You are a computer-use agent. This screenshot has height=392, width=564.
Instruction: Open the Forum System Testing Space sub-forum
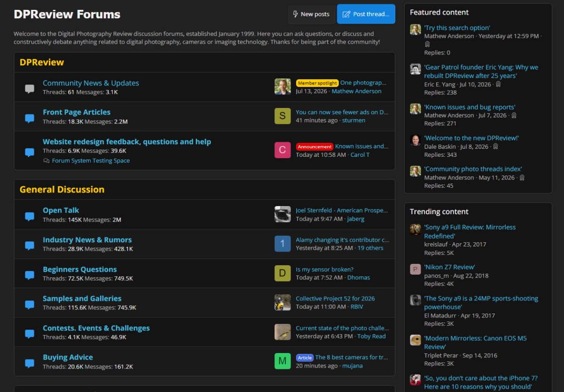tap(91, 161)
